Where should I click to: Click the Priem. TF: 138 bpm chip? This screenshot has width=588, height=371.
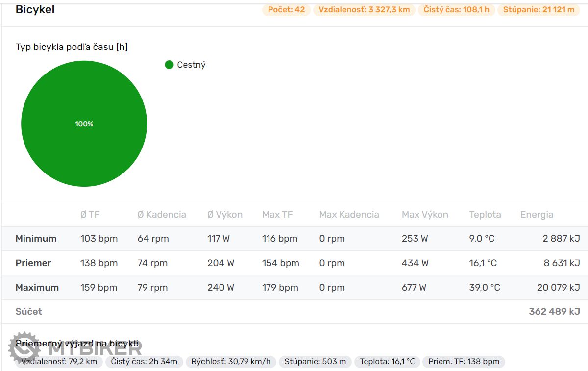click(464, 362)
